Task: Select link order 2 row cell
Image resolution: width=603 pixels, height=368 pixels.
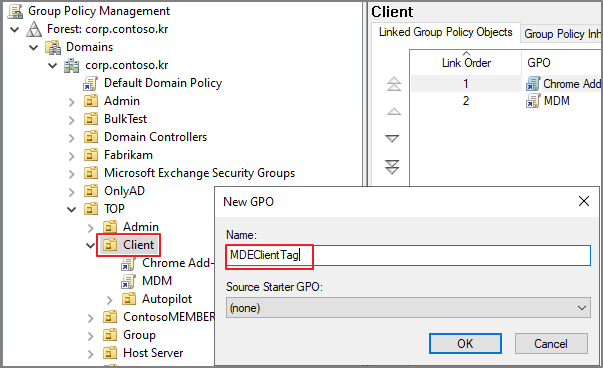Action: 466,101
